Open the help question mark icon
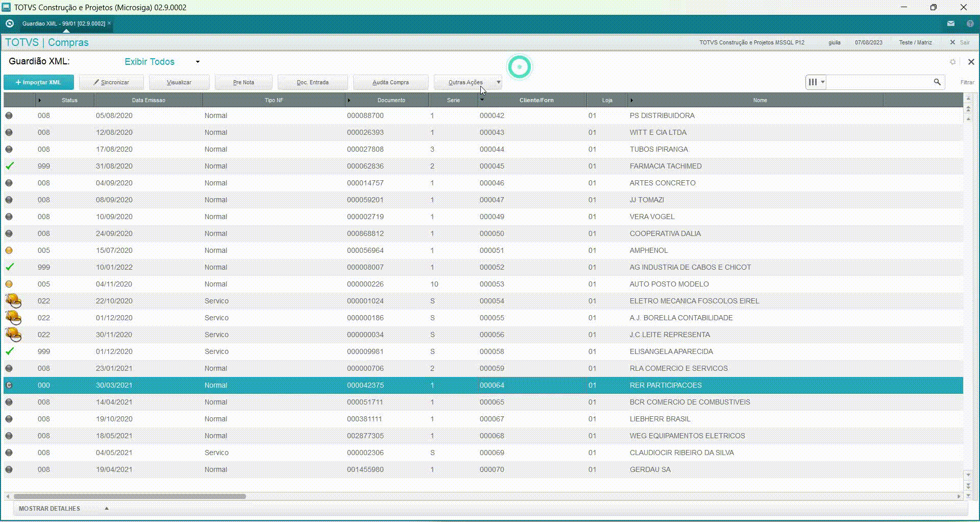980x522 pixels. (970, 23)
